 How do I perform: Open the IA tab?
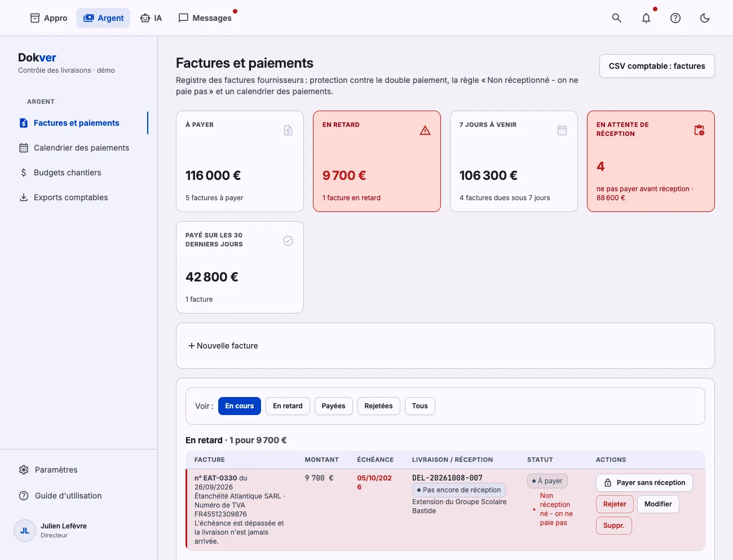tap(151, 18)
